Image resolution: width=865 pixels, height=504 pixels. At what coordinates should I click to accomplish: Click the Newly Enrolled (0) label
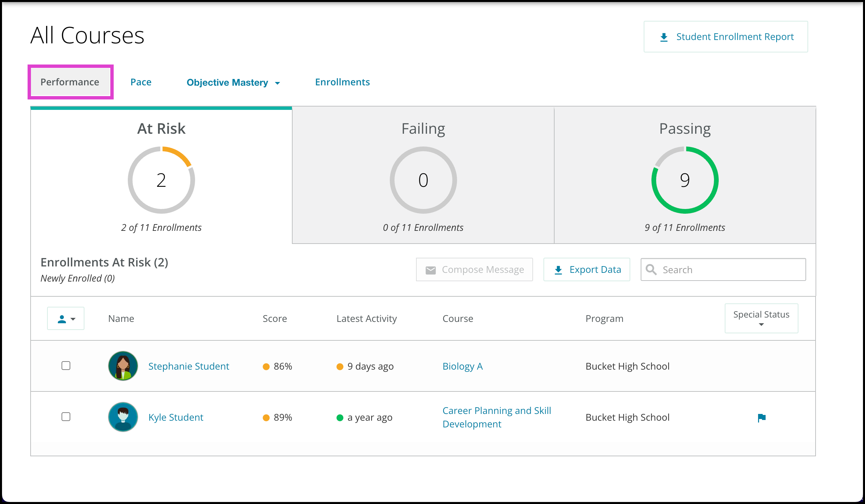78,278
